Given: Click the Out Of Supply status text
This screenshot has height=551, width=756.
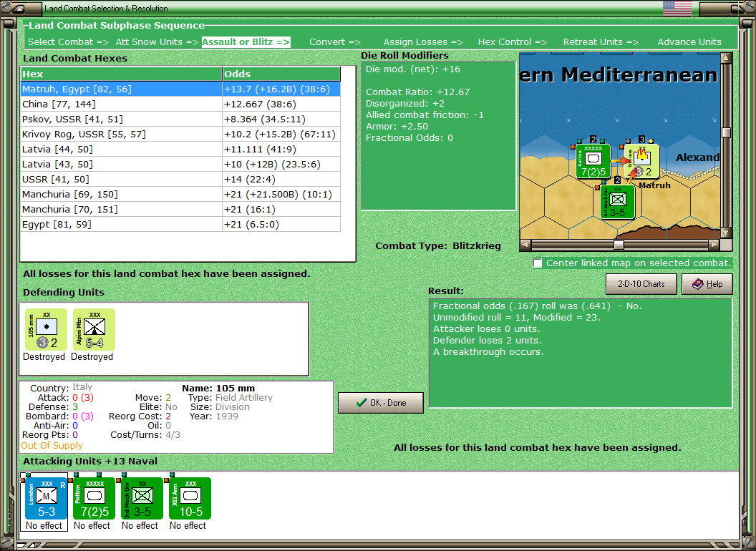Looking at the screenshot, I should coord(52,445).
